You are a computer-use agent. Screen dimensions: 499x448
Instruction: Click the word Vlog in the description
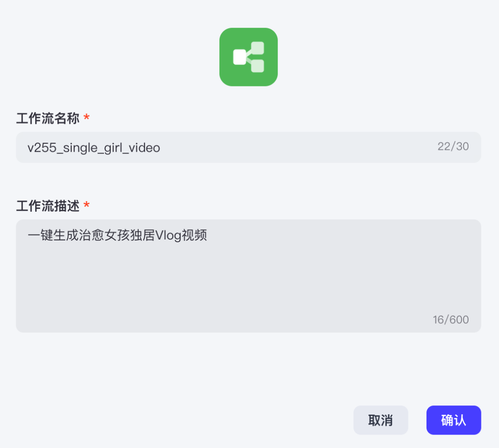(168, 236)
